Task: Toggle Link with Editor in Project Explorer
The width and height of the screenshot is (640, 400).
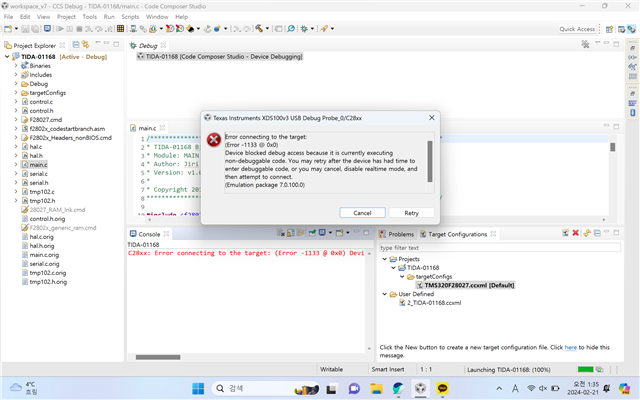Action: pyautogui.click(x=85, y=44)
